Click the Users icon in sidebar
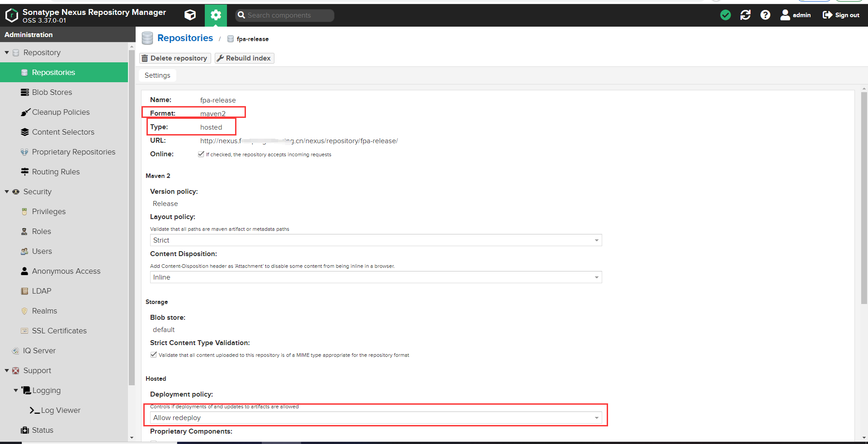 (24, 251)
